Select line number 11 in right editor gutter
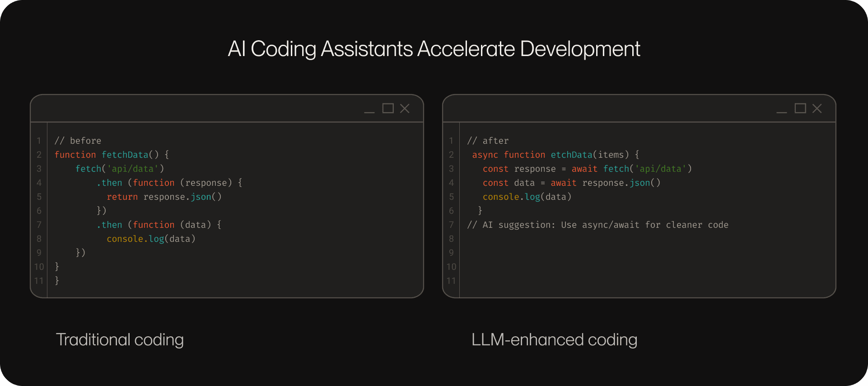868x386 pixels. [451, 281]
